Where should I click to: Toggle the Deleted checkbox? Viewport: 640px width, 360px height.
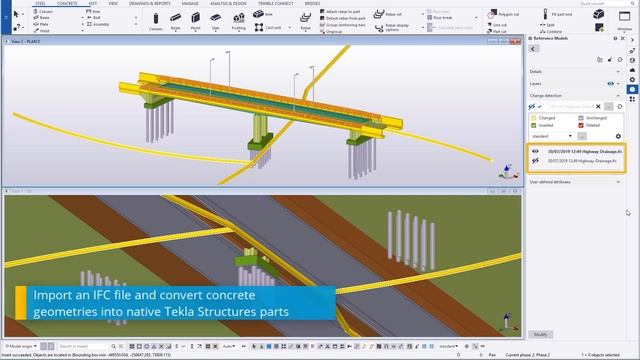[581, 125]
